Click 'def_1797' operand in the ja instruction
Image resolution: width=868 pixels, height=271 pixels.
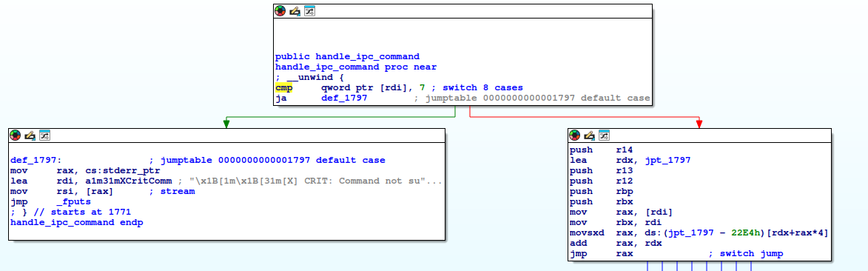[344, 98]
